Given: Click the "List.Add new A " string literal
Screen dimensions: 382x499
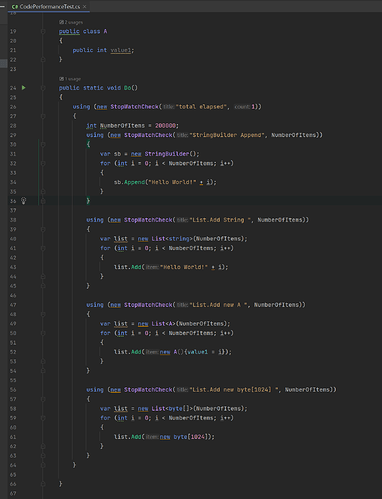Looking at the screenshot, I should tap(219, 305).
